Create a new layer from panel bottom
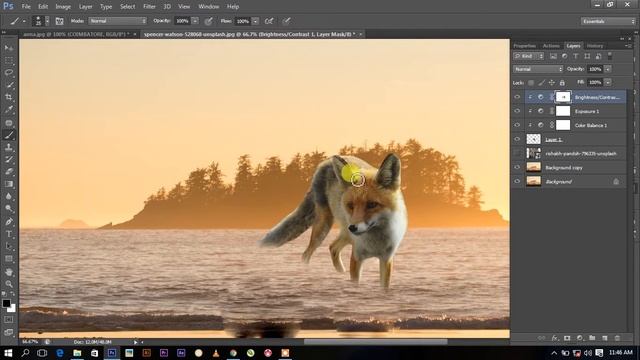Viewport: 640px width, 360px height. pos(605,338)
